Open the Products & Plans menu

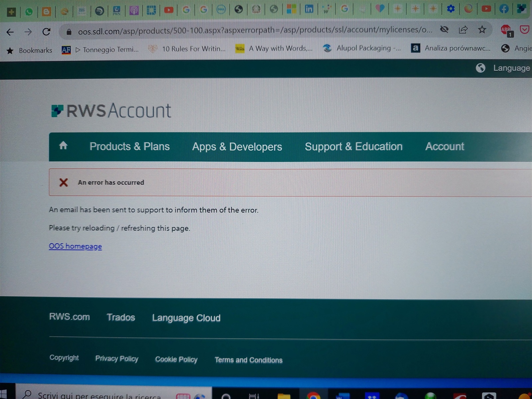tap(130, 147)
